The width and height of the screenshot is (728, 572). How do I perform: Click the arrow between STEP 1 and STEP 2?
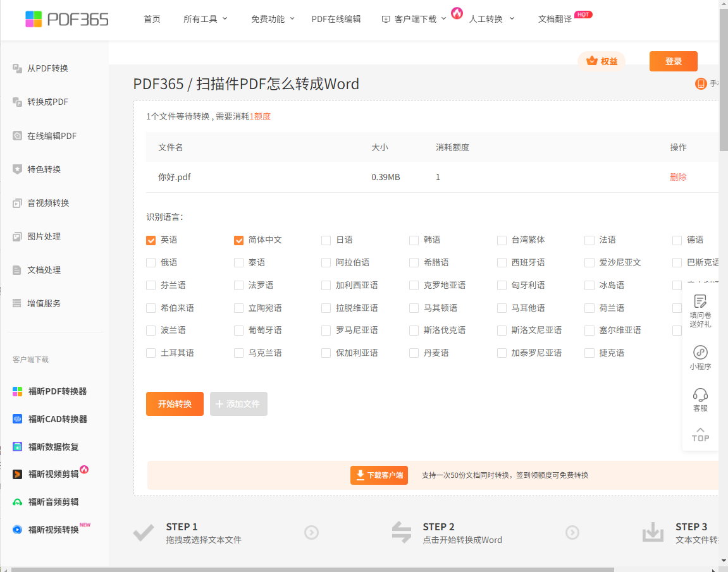click(x=312, y=532)
